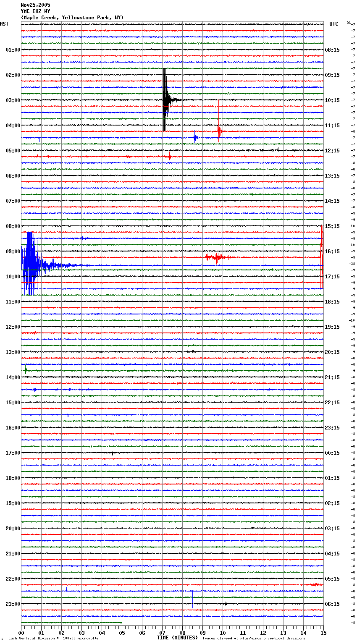Select the 13:00 MST row label

click(13, 352)
